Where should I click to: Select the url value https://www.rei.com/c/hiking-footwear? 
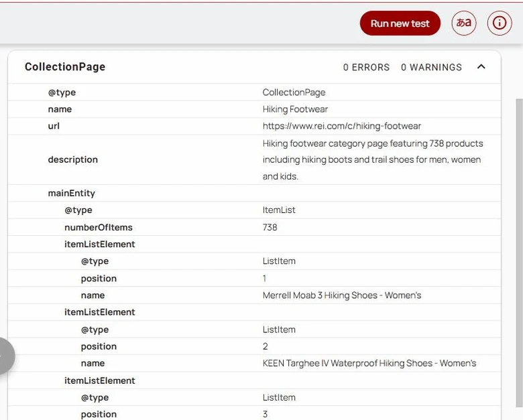(x=341, y=126)
